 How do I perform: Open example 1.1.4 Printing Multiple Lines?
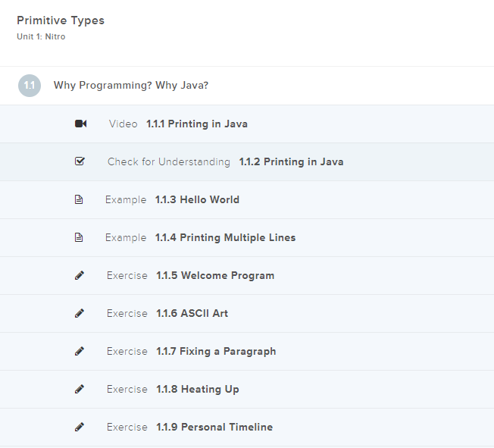pyautogui.click(x=225, y=237)
